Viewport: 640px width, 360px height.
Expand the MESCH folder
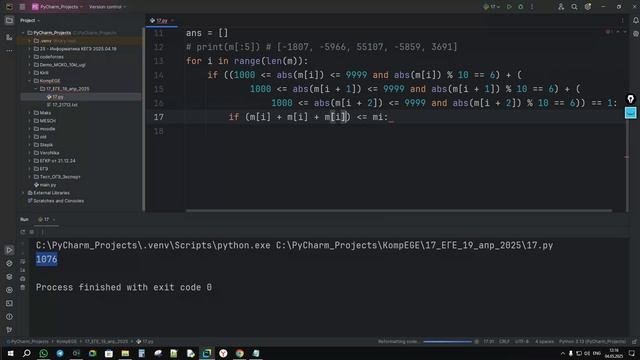30,121
